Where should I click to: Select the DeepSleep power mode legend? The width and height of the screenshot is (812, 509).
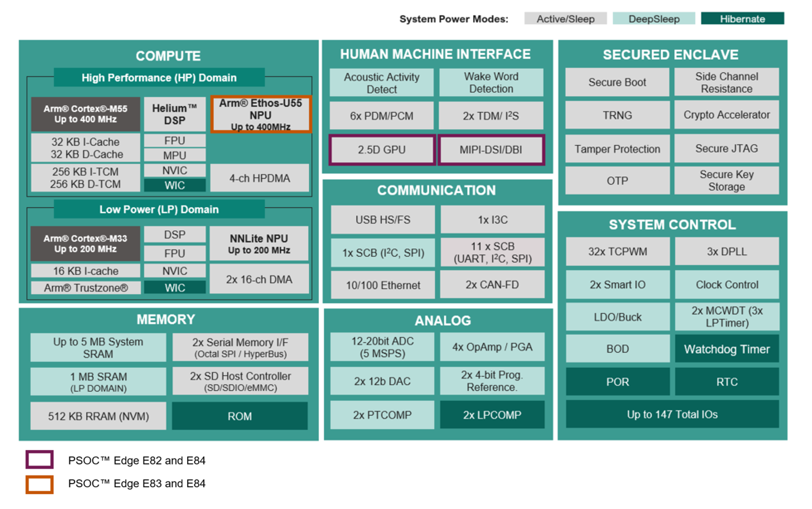(x=653, y=19)
